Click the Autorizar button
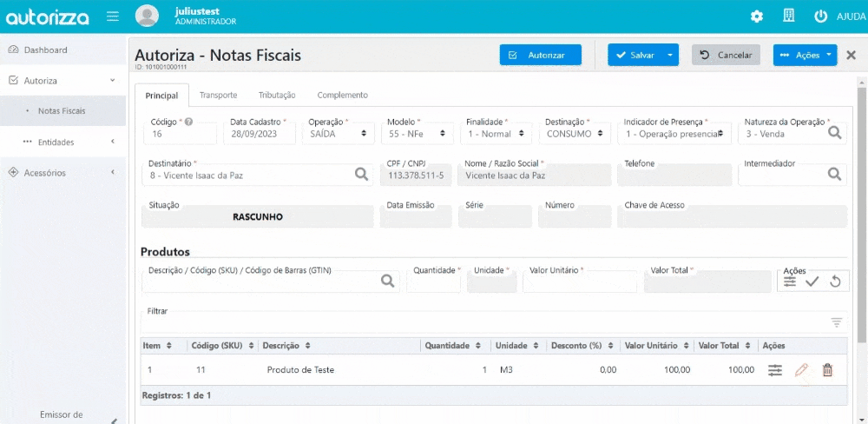This screenshot has width=868, height=424. click(540, 55)
